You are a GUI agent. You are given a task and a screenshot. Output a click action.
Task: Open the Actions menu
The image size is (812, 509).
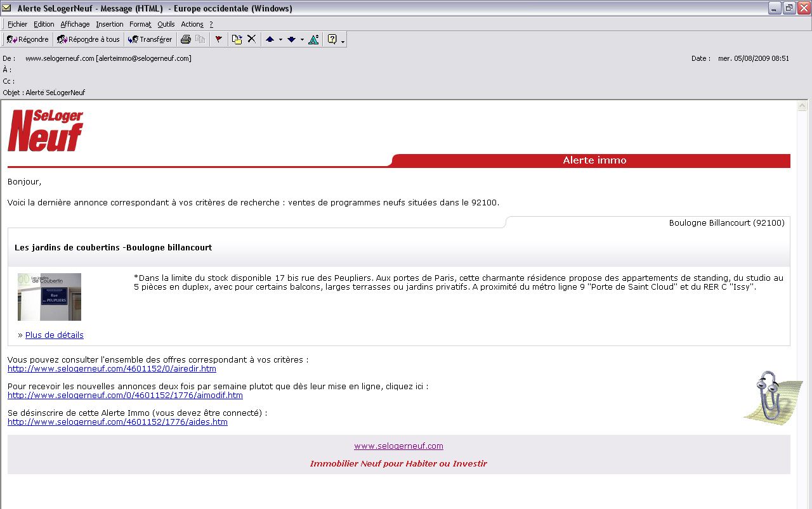[x=192, y=24]
